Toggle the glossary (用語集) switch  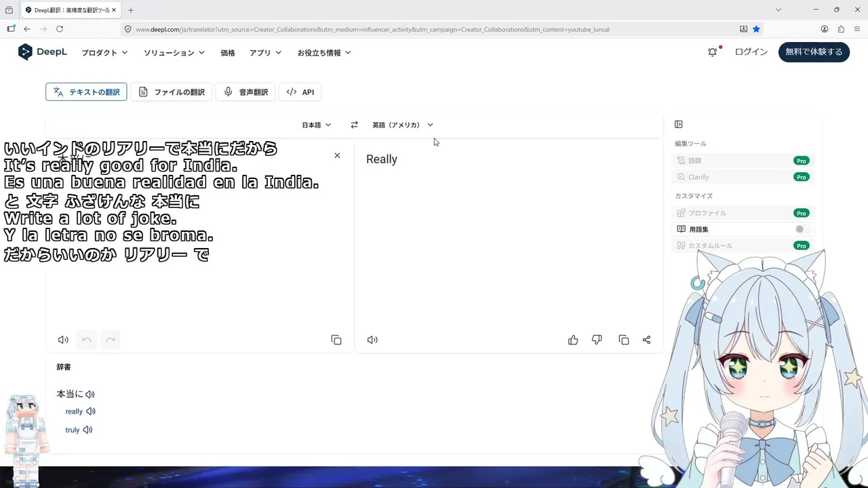pos(804,229)
